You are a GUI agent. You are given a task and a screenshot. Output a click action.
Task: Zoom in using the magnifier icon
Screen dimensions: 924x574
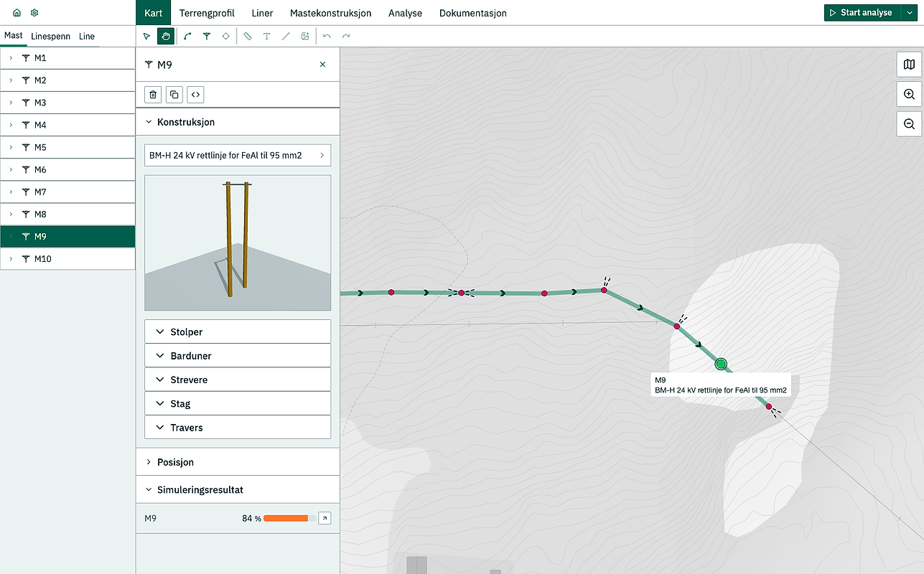tap(908, 94)
